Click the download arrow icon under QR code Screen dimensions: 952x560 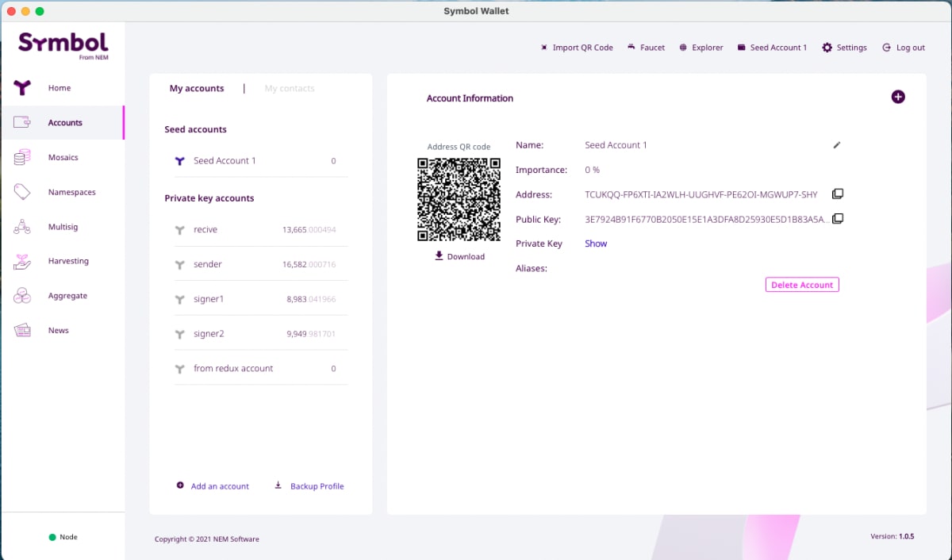pyautogui.click(x=439, y=255)
